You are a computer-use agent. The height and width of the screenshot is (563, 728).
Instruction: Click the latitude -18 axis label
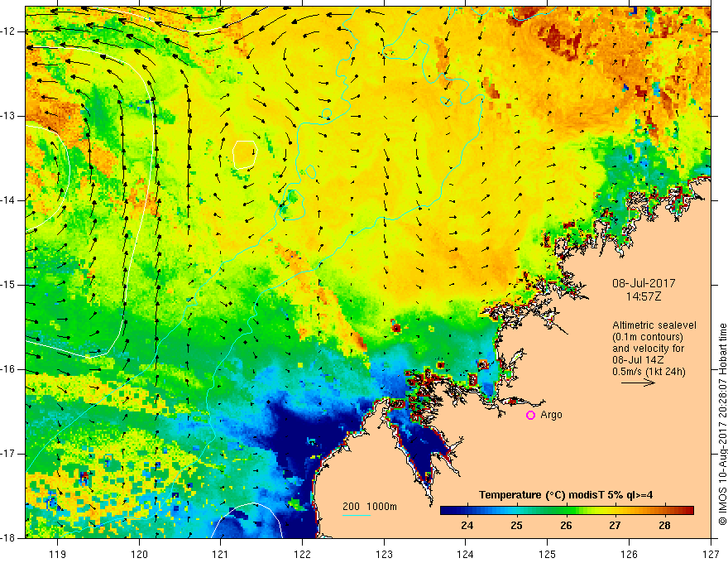pyautogui.click(x=8, y=538)
